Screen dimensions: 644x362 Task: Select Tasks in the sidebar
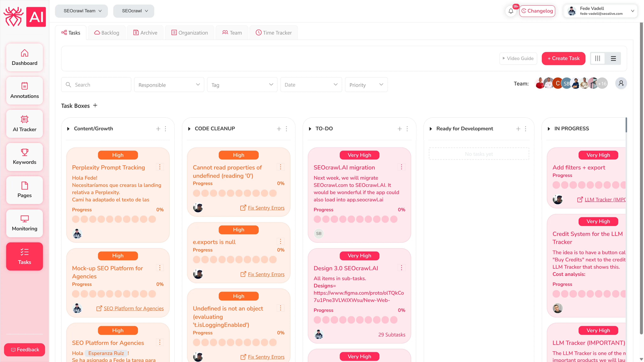click(25, 256)
